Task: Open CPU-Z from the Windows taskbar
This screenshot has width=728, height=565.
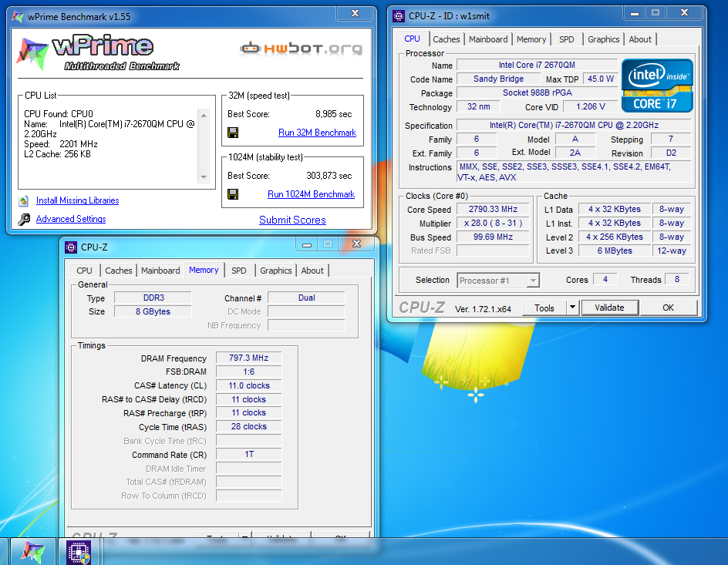Action: [x=79, y=552]
